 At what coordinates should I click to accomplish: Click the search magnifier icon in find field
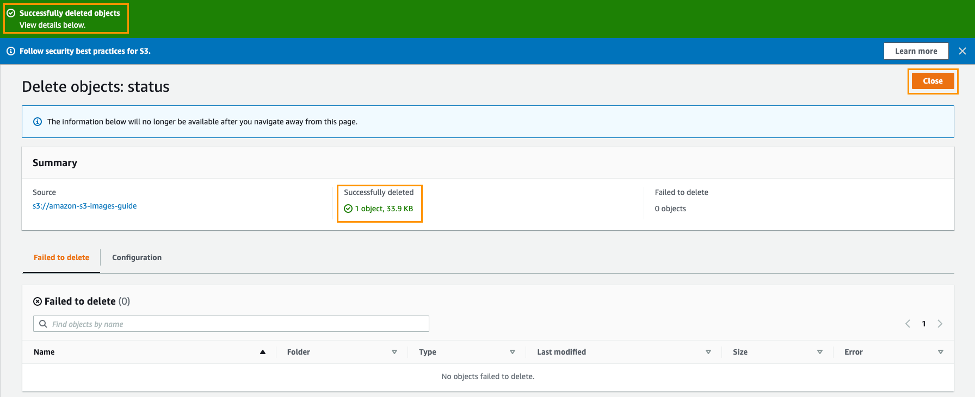(x=43, y=324)
